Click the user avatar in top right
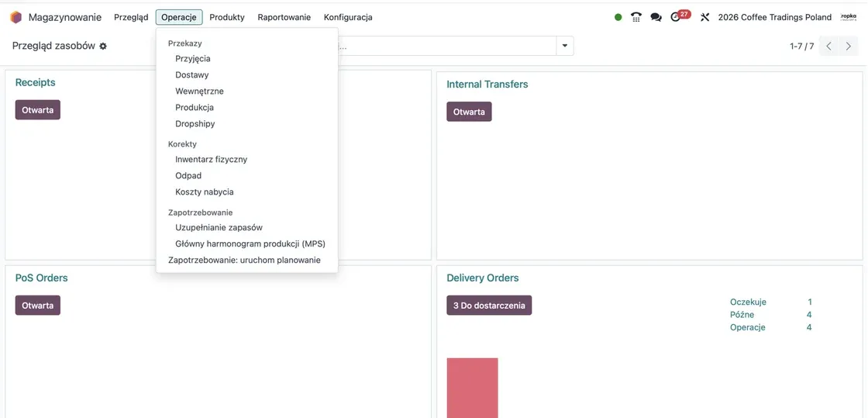The width and height of the screenshot is (868, 418). (x=849, y=17)
